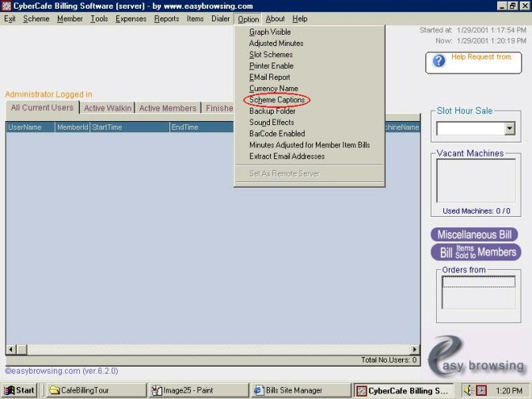This screenshot has height=399, width=532.
Task: Switch to Active Walkin tab
Action: tap(107, 108)
